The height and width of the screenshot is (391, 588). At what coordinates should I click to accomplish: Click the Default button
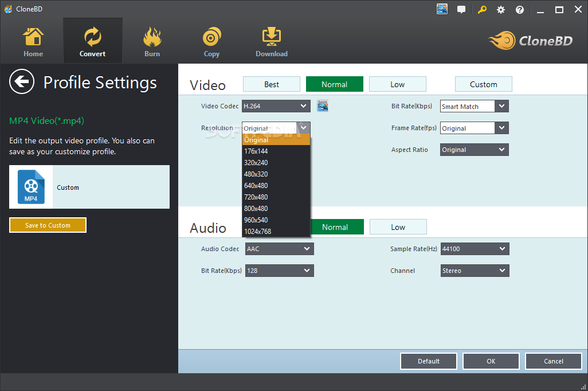428,361
